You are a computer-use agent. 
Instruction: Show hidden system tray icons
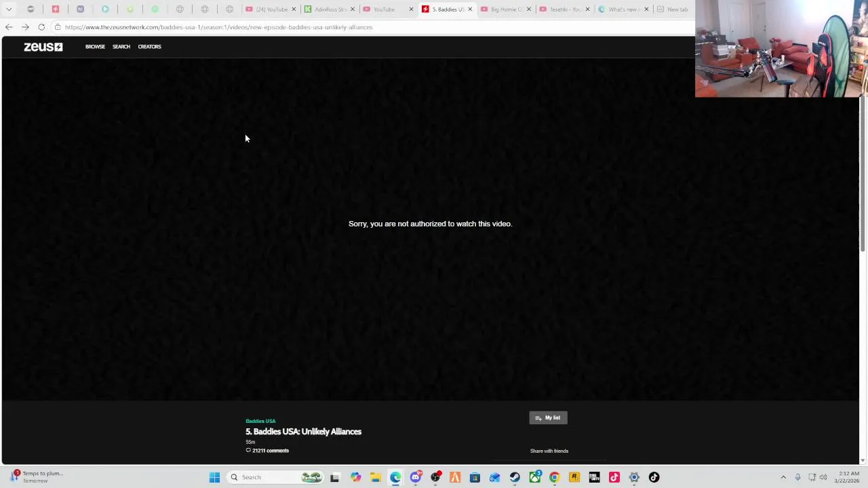(x=783, y=477)
